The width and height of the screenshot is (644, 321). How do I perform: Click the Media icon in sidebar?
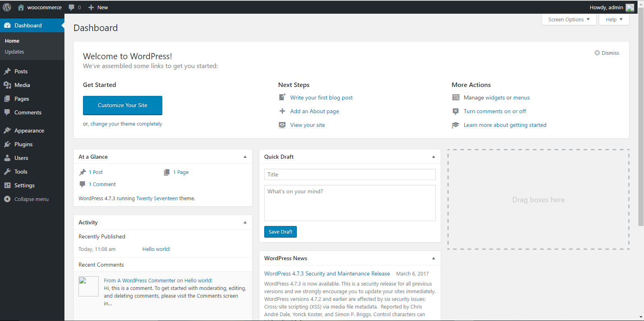(x=7, y=85)
